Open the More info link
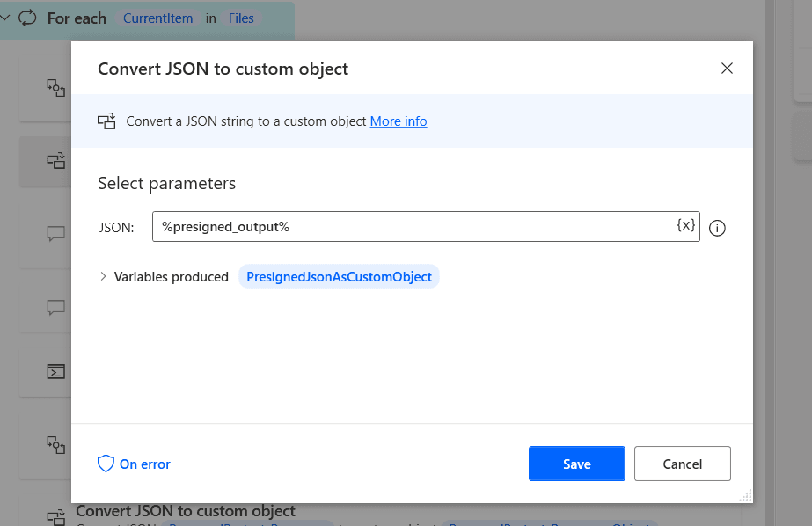The image size is (812, 526). coord(398,121)
